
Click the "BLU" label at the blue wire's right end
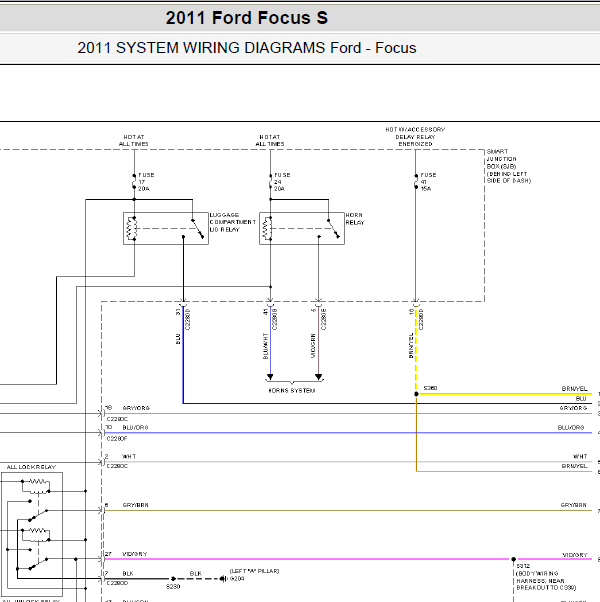pyautogui.click(x=581, y=399)
